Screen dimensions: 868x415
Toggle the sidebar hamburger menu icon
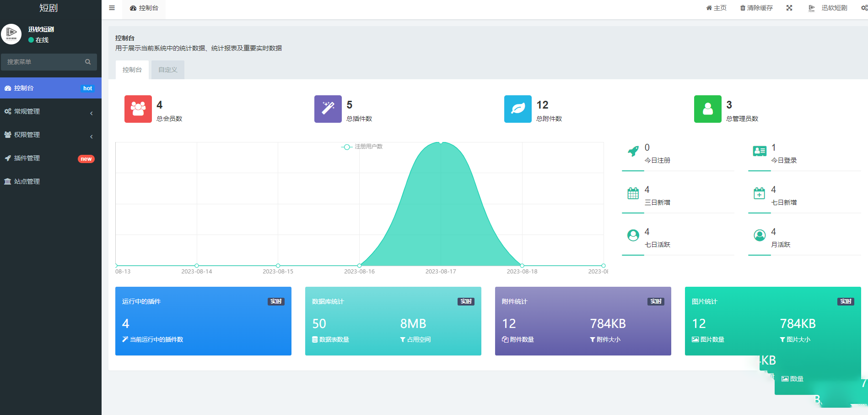[112, 8]
